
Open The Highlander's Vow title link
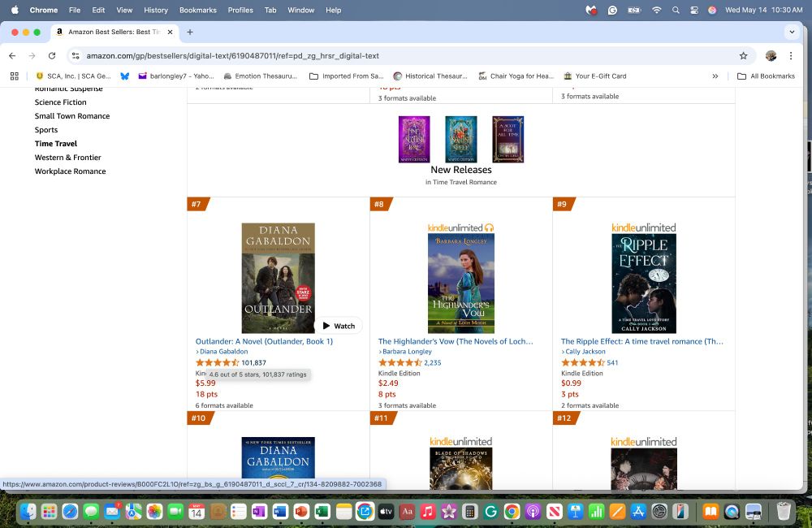point(456,341)
